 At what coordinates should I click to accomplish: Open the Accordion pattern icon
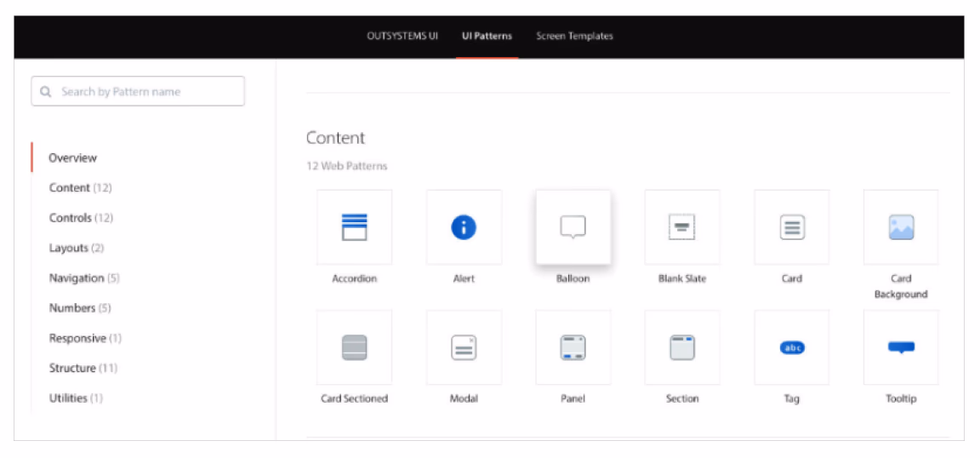(355, 227)
